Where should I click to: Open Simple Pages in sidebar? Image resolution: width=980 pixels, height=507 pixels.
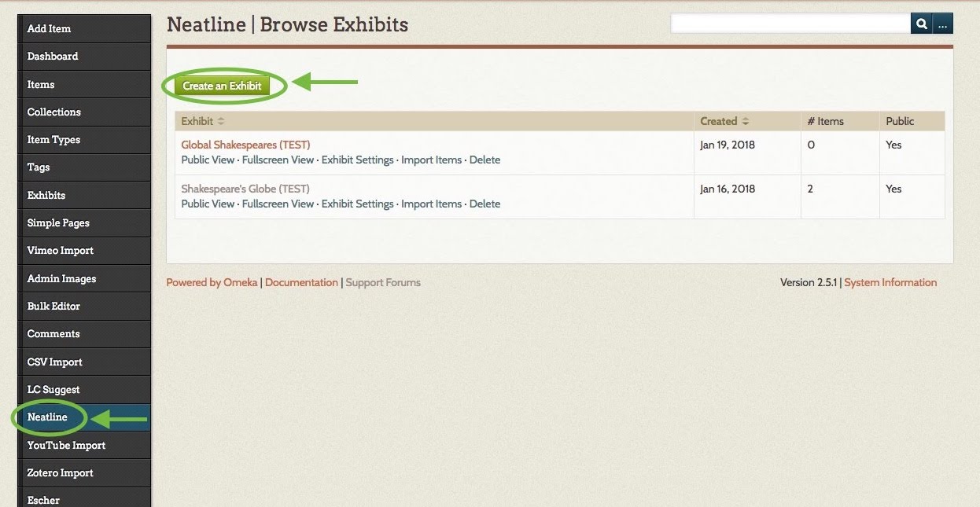point(84,222)
